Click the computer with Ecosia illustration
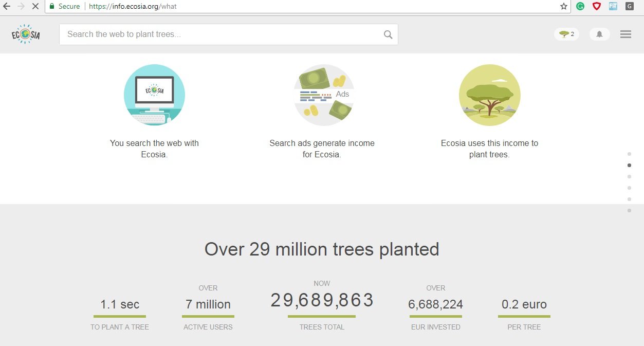The image size is (644, 346). pos(154,95)
